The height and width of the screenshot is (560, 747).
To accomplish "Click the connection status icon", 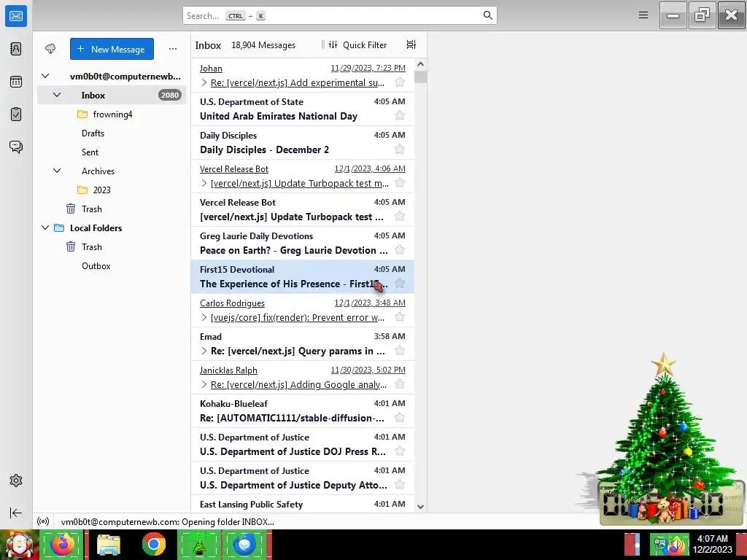I will [43, 521].
